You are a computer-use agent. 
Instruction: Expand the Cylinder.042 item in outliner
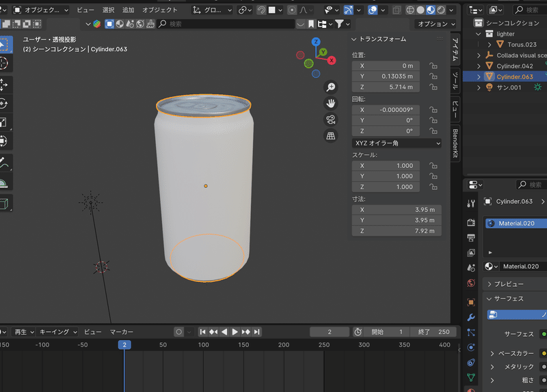coord(478,66)
